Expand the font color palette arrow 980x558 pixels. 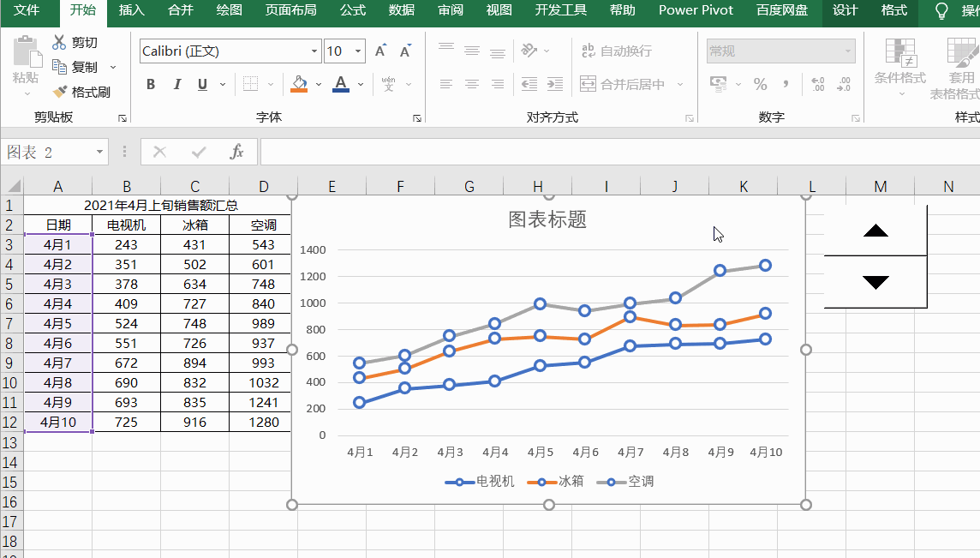click(x=361, y=85)
